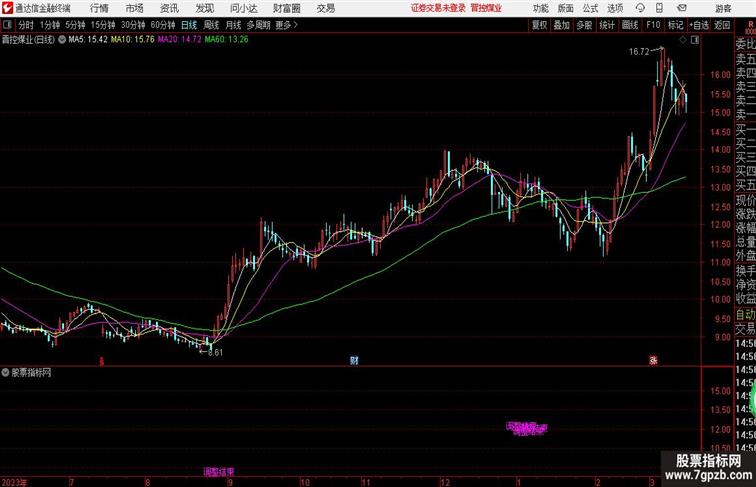Image resolution: width=756 pixels, height=487 pixels.
Task: Switch to 30分钟 period
Action: tap(133, 25)
